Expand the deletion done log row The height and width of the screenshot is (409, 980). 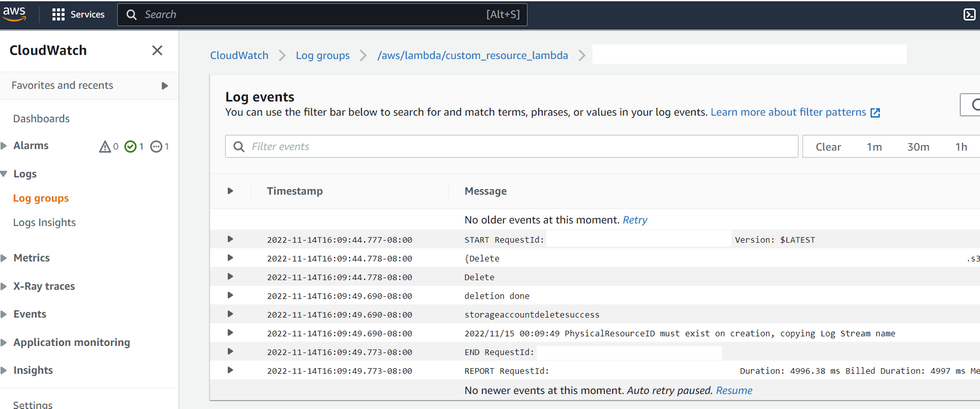coord(230,295)
